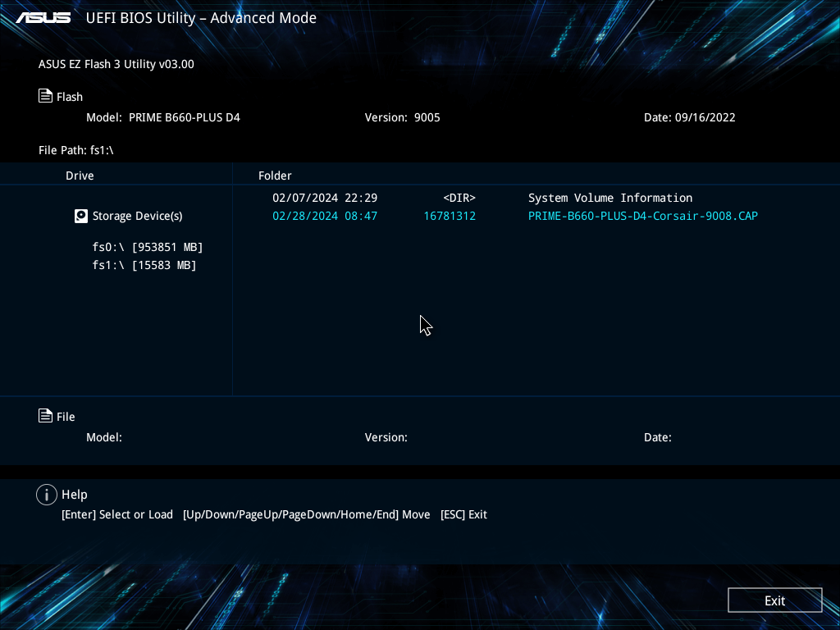Screen dimensions: 840x630
Task: Click the Model PRIME B660-PLUS D4 value
Action: tap(184, 117)
